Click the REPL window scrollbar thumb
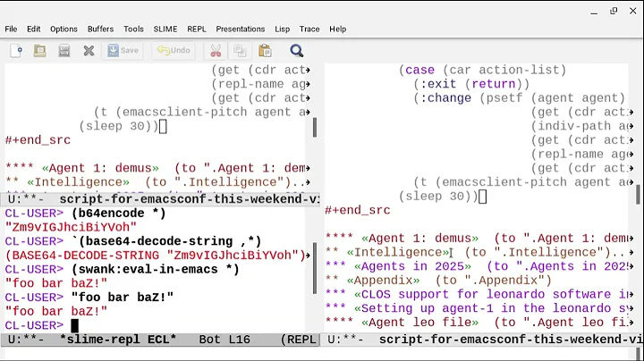 (315, 268)
